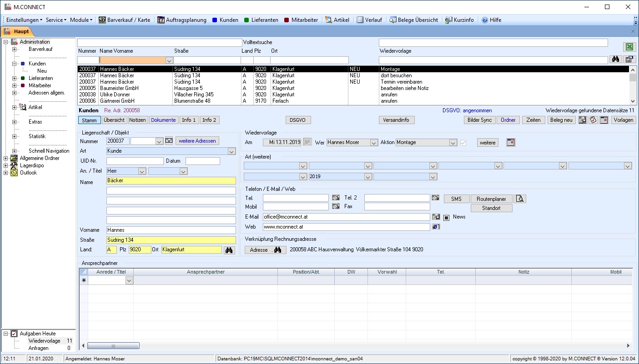Open the Einstellungen menu
Image resolution: width=639 pixels, height=364 pixels.
24,20
